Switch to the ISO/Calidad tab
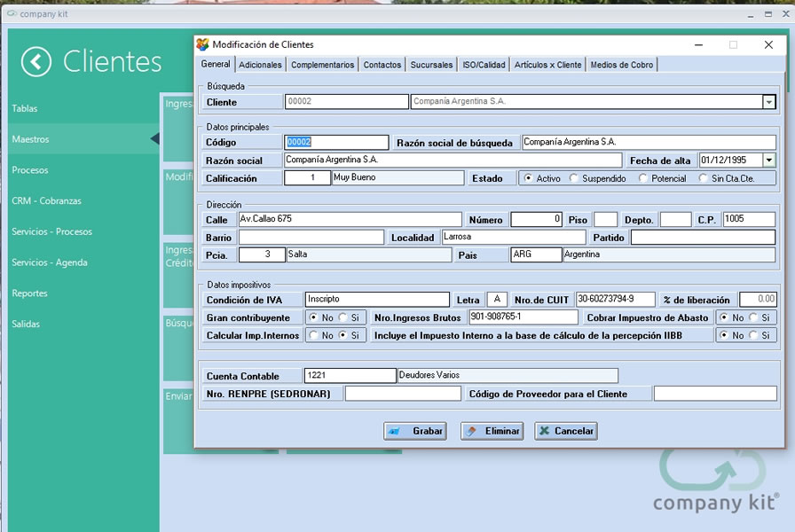 (x=484, y=65)
